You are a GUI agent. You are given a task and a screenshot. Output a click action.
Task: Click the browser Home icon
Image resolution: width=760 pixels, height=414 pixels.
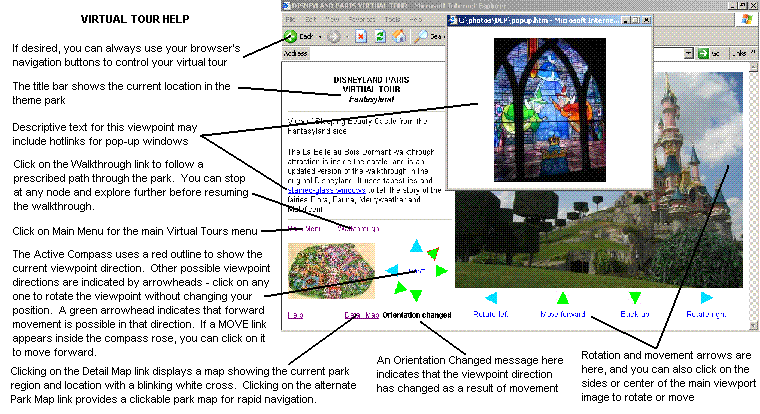tap(397, 35)
